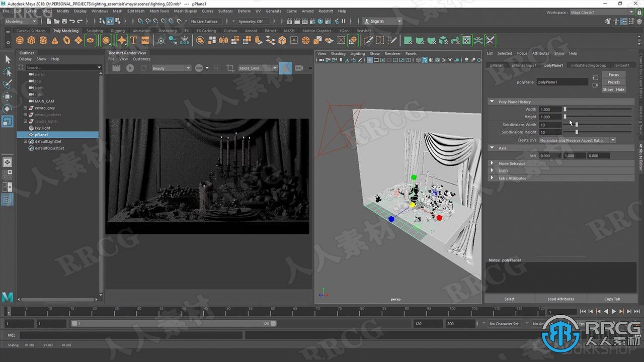Collapse the Poly Plane History section

pyautogui.click(x=492, y=102)
